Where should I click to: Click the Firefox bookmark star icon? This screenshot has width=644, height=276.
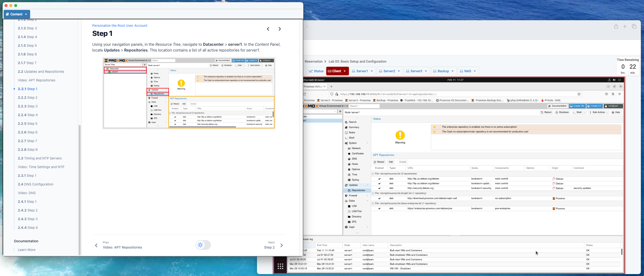point(579,94)
